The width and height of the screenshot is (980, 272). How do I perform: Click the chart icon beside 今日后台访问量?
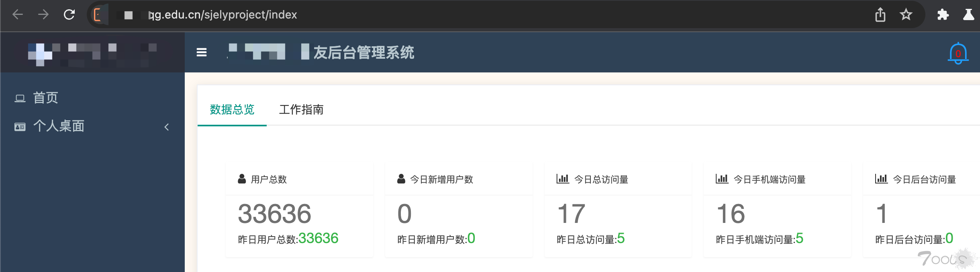pos(882,179)
